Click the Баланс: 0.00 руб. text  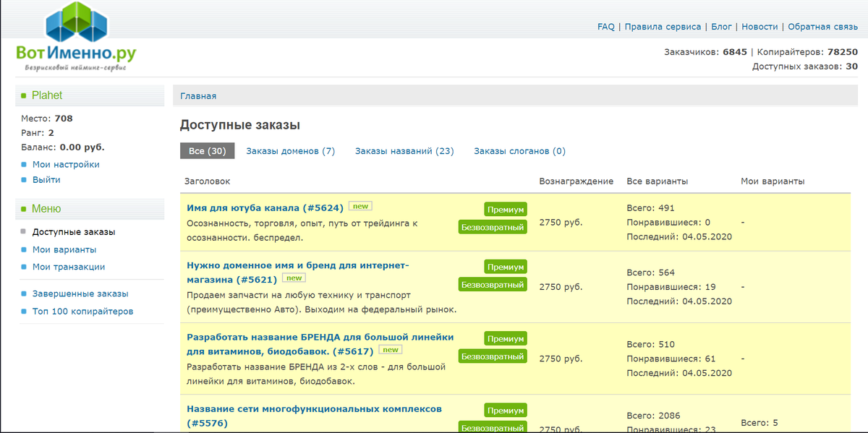pyautogui.click(x=62, y=147)
